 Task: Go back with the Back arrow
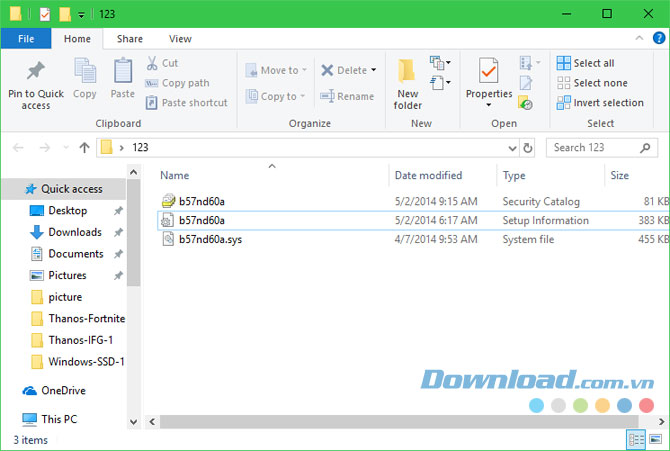click(18, 148)
